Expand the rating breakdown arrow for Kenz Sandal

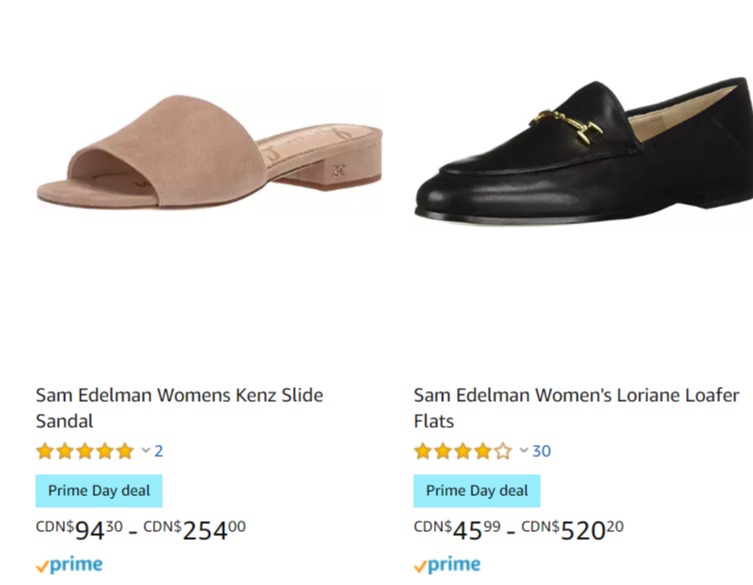click(146, 451)
